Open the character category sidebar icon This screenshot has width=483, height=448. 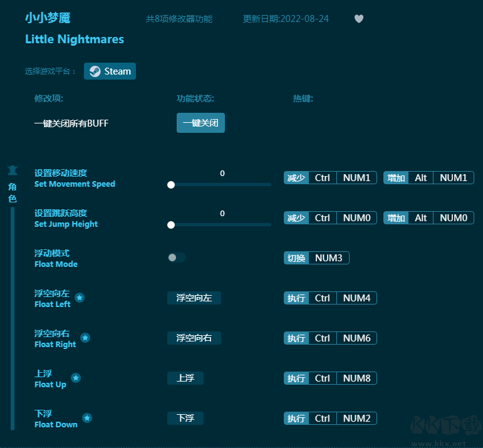pyautogui.click(x=13, y=170)
